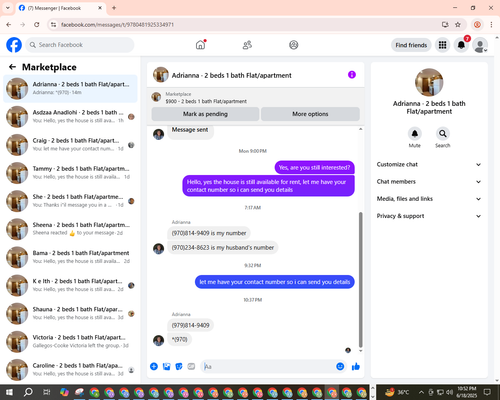
Task: Click More options button
Action: tap(310, 114)
